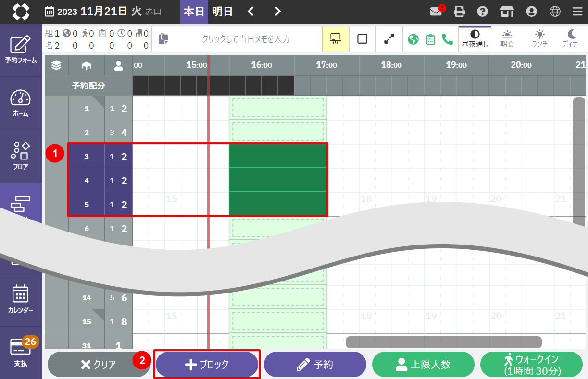Click the mail notification envelope icon
Image resolution: width=588 pixels, height=379 pixels.
pyautogui.click(x=436, y=12)
